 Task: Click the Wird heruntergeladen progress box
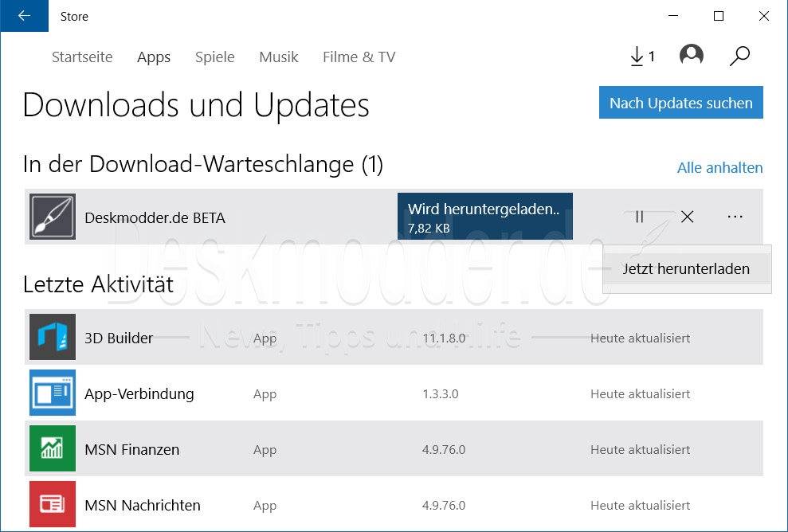click(485, 217)
